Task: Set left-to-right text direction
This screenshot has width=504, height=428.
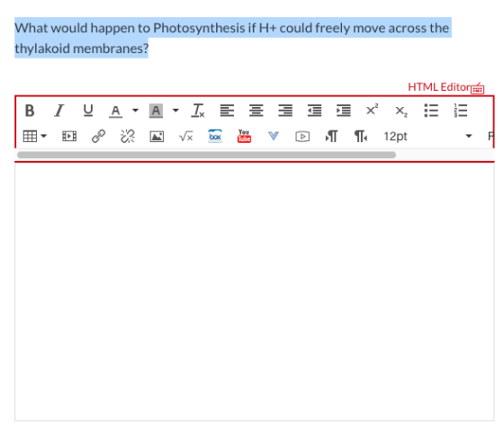Action: 331,137
